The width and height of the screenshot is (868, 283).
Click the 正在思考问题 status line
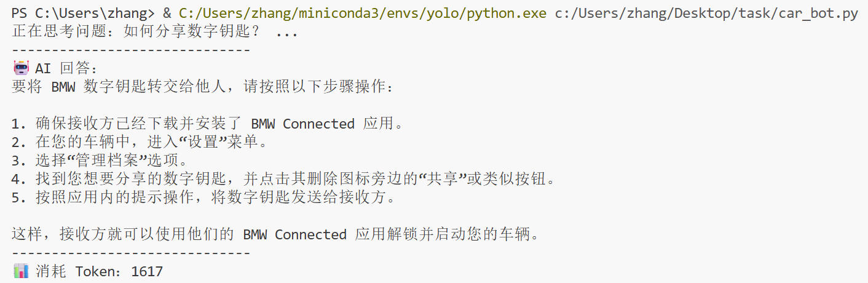(x=154, y=32)
